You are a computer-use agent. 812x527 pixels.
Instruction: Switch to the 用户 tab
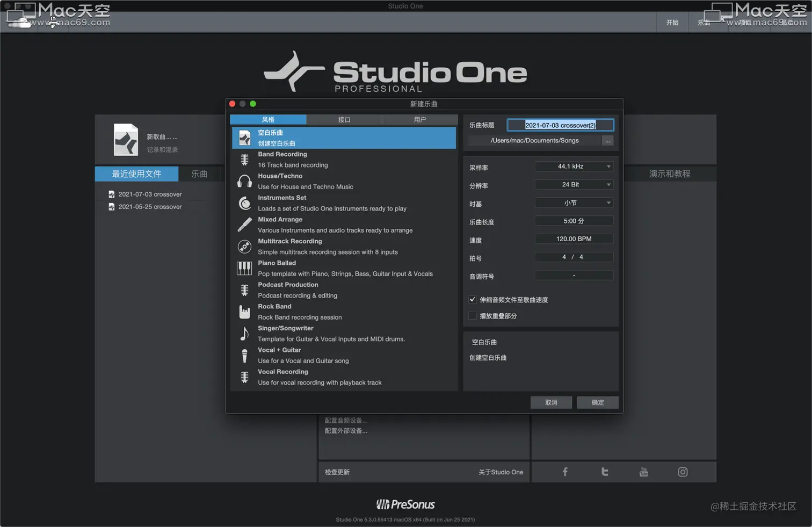click(420, 119)
